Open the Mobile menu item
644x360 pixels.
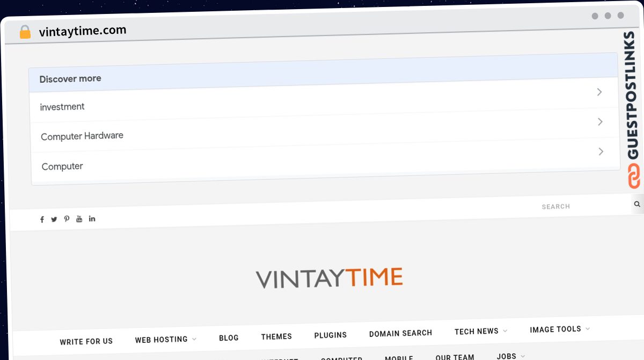pyautogui.click(x=399, y=358)
